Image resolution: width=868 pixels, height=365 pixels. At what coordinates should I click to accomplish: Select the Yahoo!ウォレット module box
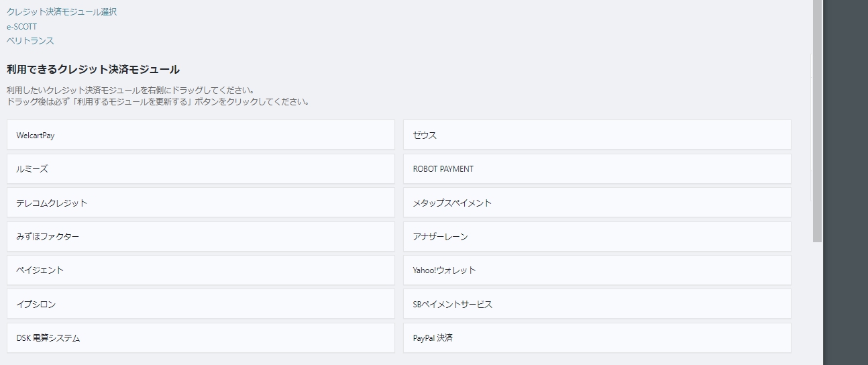coord(597,270)
